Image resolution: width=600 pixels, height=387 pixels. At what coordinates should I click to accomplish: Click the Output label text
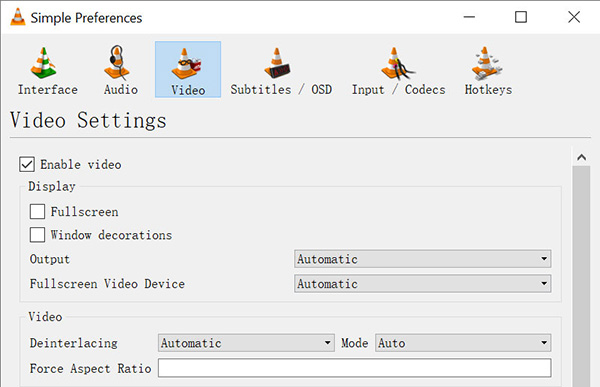50,259
